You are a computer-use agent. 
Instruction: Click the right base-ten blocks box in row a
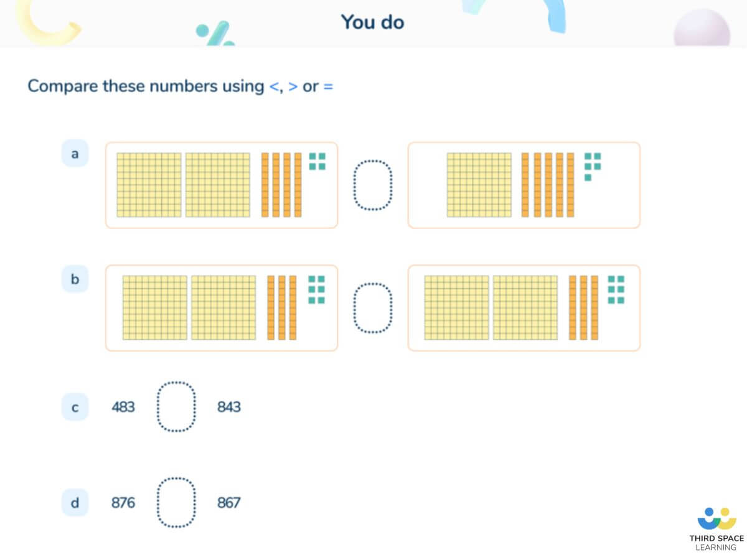524,185
